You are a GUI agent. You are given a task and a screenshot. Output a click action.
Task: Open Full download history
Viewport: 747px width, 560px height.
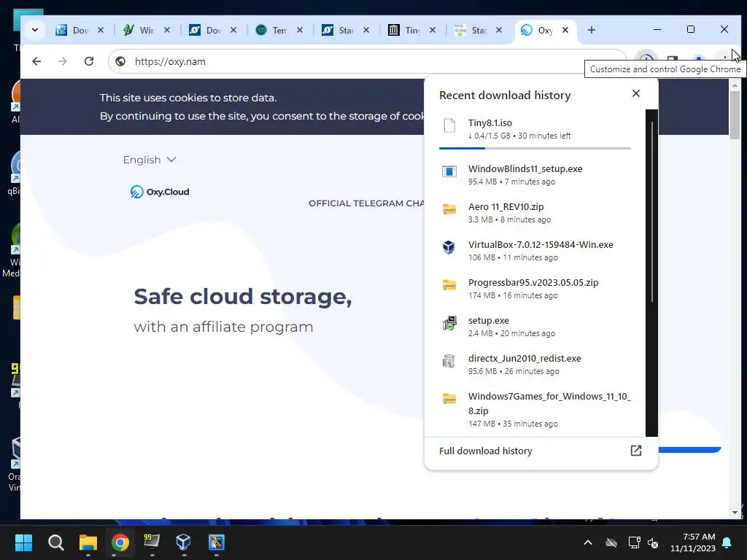pos(541,451)
